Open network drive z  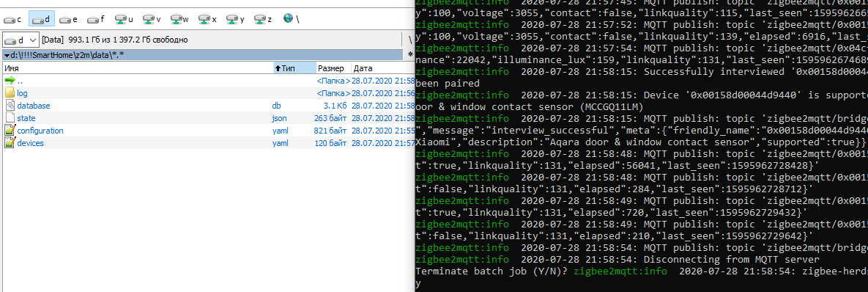[x=263, y=19]
